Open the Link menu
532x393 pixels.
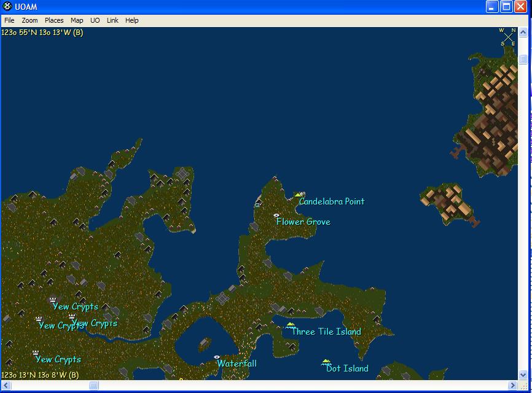112,20
